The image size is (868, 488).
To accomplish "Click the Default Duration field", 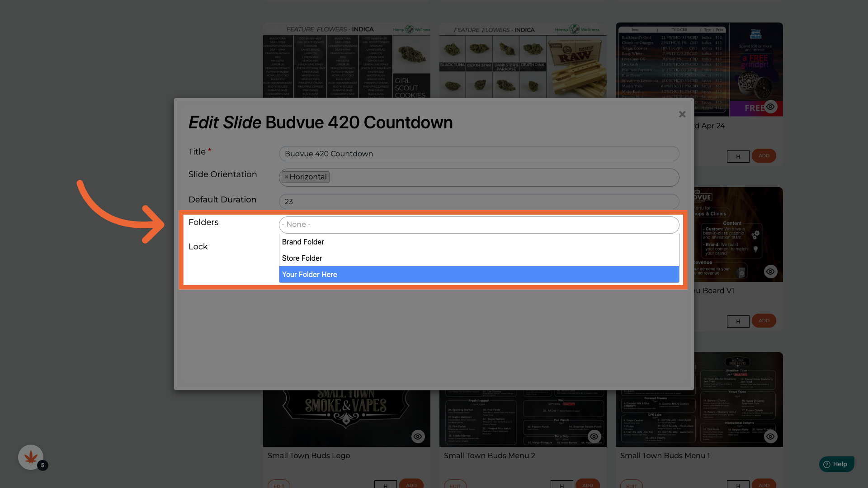I will click(478, 202).
